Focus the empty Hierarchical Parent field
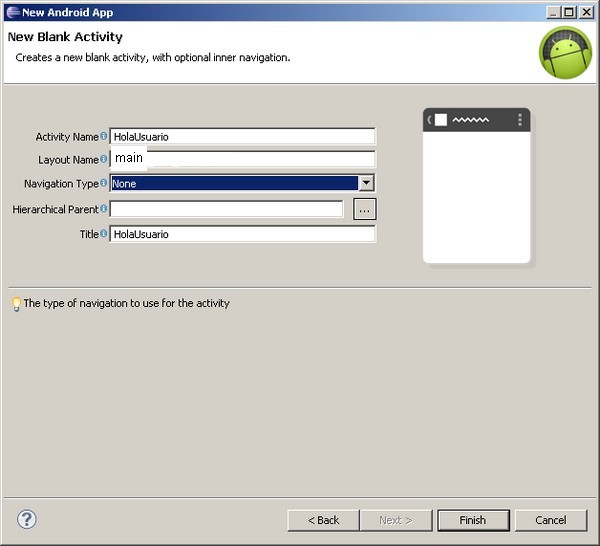Screen dimensions: 600x546 [x=227, y=209]
